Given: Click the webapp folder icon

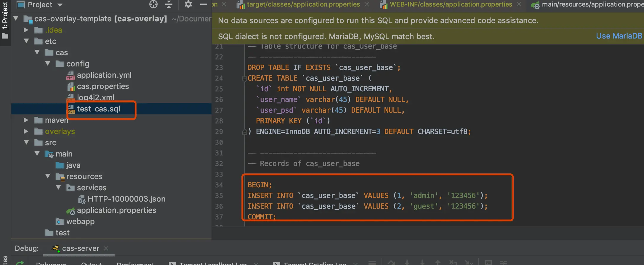Looking at the screenshot, I should pos(60,221).
